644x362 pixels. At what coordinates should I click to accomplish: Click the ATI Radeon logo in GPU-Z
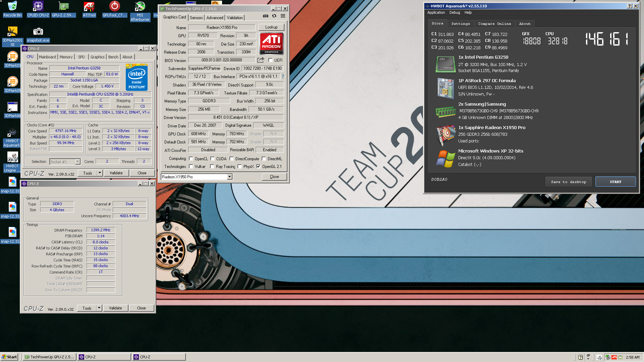click(x=271, y=44)
